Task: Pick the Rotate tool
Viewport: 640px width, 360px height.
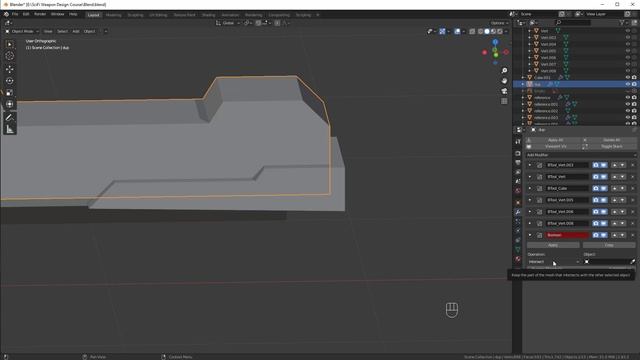Action: (10, 81)
